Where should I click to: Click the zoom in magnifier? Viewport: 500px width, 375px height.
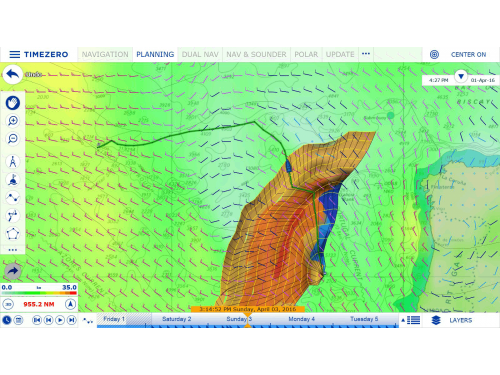[13, 121]
